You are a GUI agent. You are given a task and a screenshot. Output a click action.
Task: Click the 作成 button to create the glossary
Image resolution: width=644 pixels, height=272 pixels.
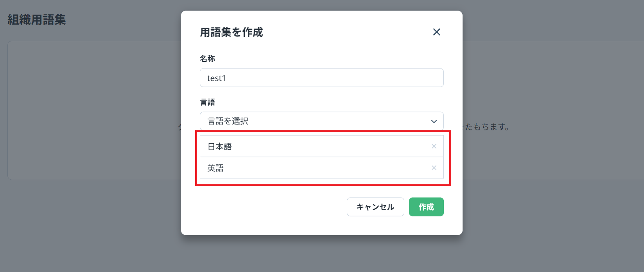tap(426, 207)
